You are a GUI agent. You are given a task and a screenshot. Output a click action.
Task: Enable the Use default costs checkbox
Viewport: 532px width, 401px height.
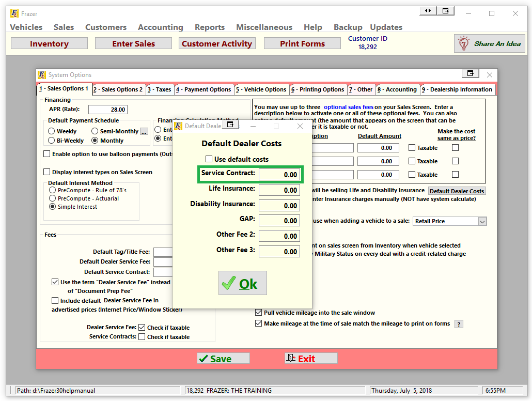point(209,159)
